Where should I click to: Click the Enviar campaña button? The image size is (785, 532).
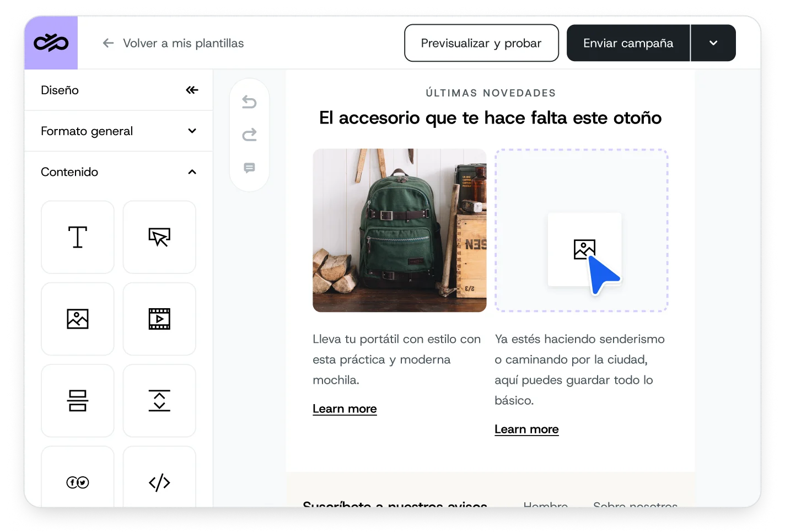628,43
